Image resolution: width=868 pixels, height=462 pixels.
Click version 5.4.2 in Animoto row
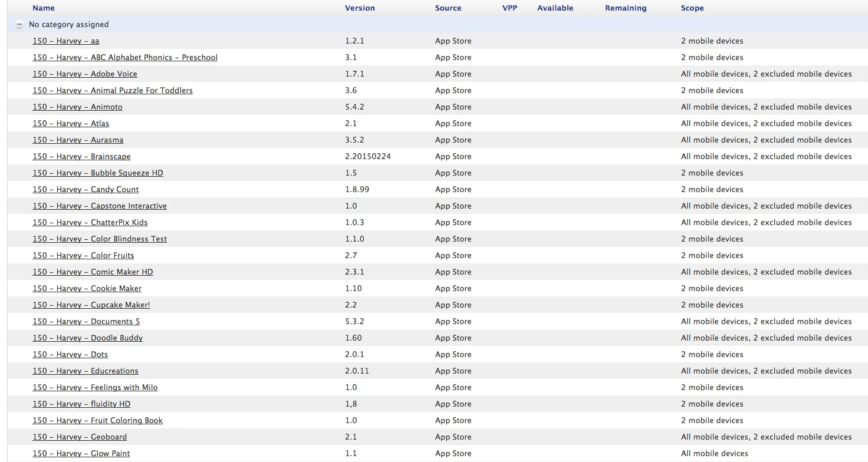(354, 107)
